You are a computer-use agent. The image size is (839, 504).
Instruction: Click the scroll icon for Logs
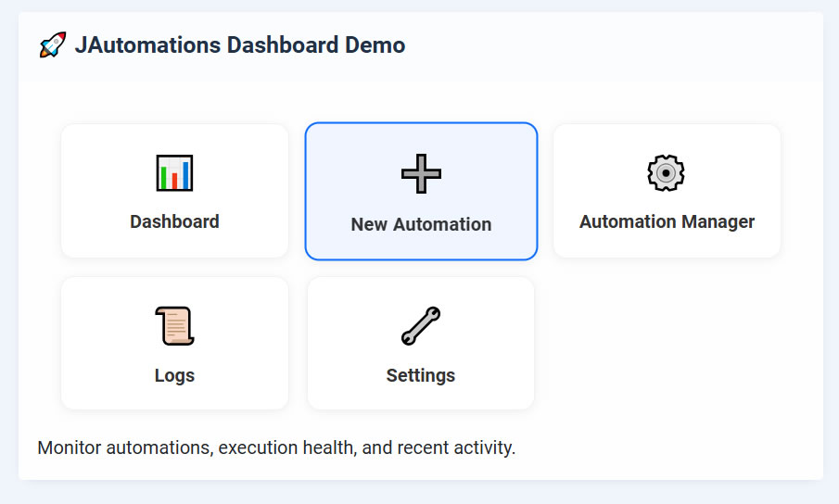[174, 326]
